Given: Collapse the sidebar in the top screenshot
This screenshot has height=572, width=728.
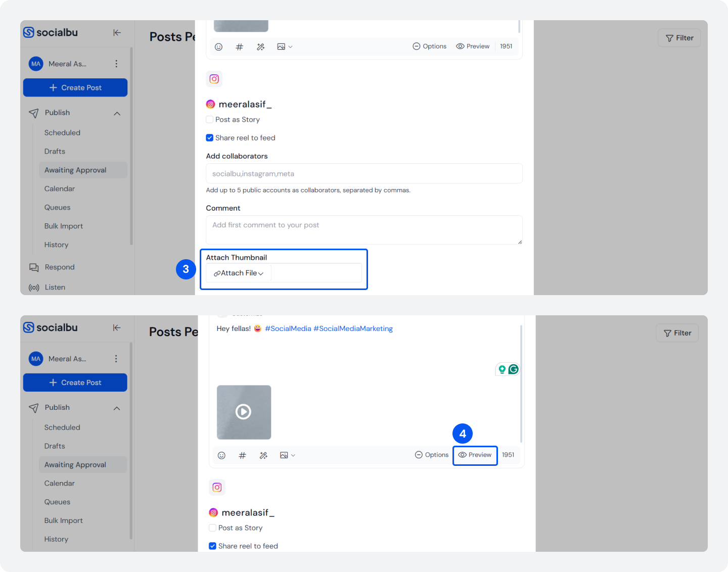Looking at the screenshot, I should pyautogui.click(x=117, y=33).
